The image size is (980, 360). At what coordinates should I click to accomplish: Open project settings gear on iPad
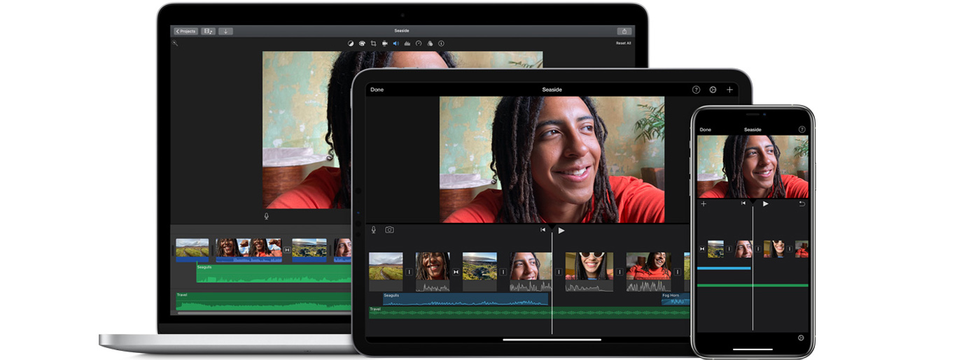click(713, 89)
